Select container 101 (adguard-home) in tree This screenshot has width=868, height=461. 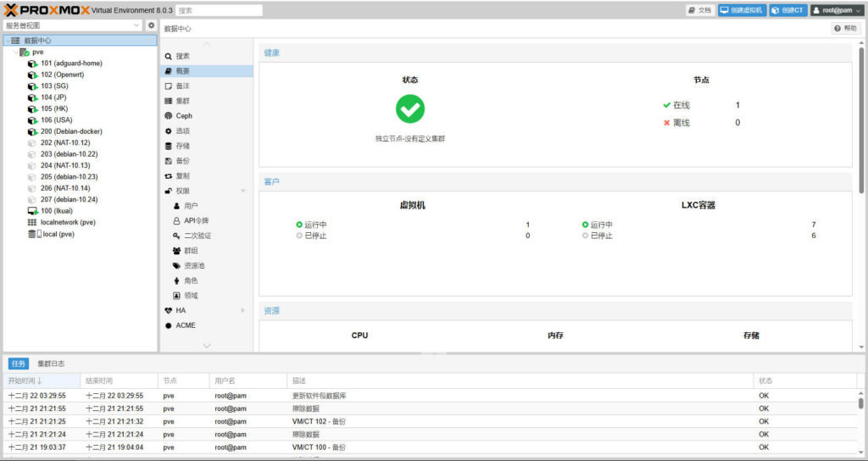tap(70, 64)
